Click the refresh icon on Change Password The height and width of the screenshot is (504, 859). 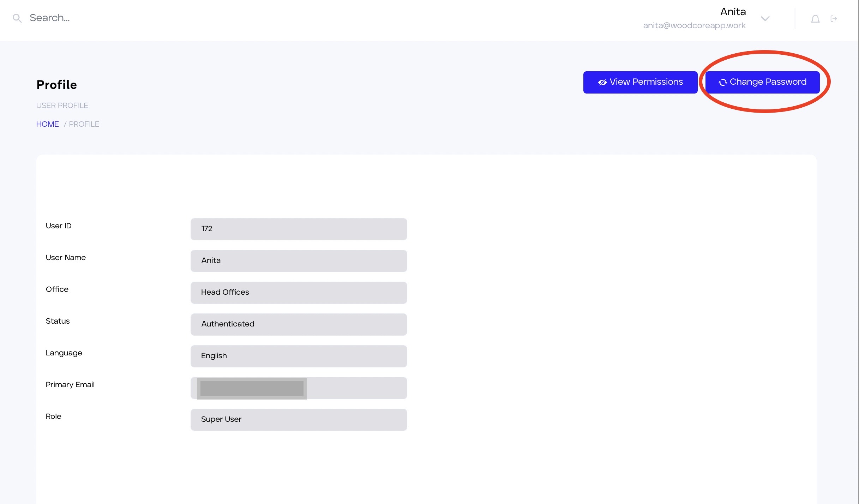click(722, 83)
